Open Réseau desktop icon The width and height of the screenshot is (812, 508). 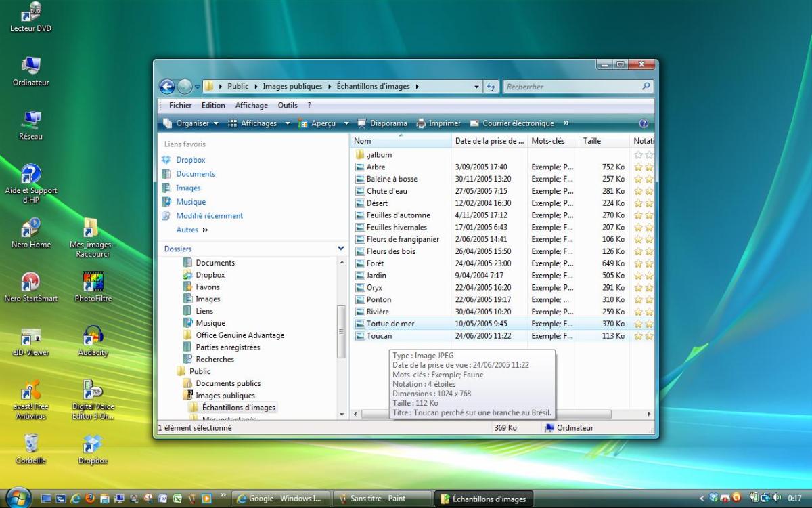pos(30,125)
